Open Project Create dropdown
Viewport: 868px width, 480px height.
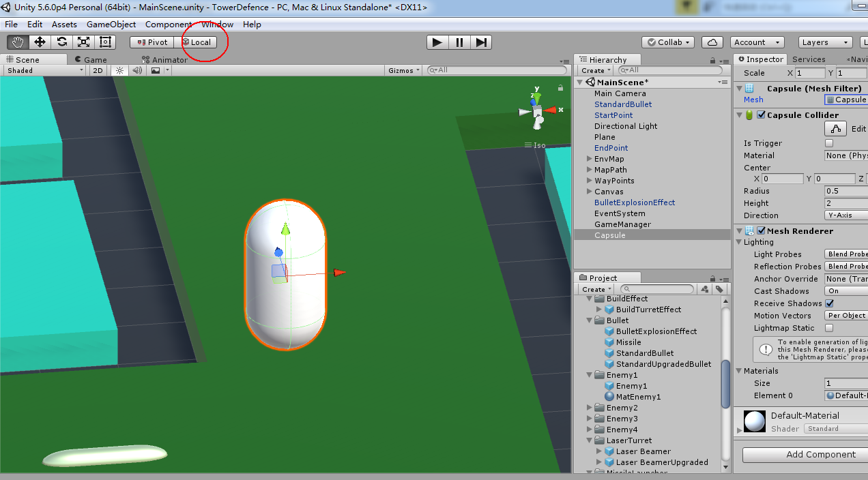[x=596, y=289]
